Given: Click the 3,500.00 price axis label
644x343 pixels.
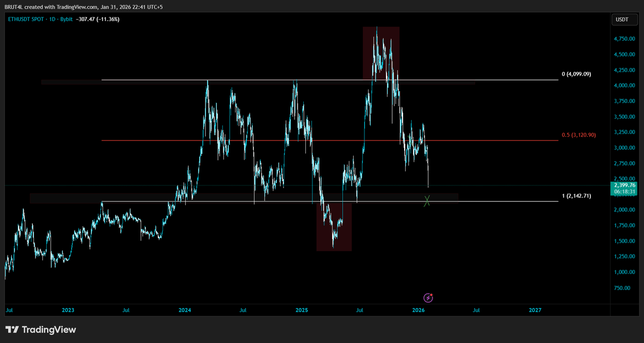Looking at the screenshot, I should tap(624, 117).
